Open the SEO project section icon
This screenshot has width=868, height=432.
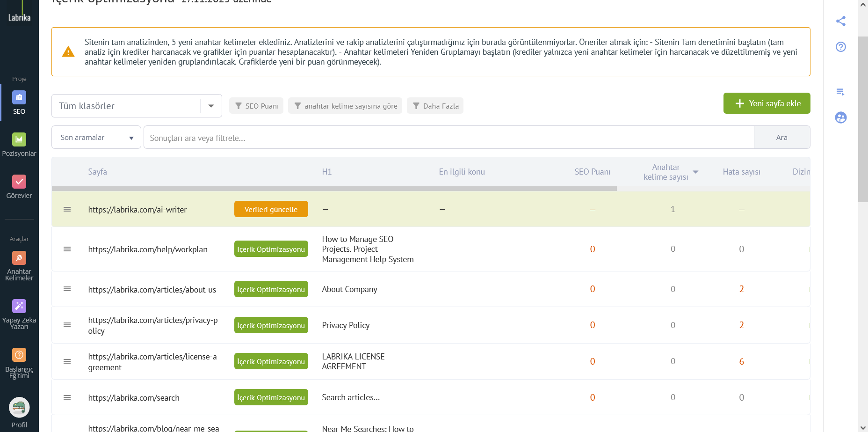coord(19,98)
